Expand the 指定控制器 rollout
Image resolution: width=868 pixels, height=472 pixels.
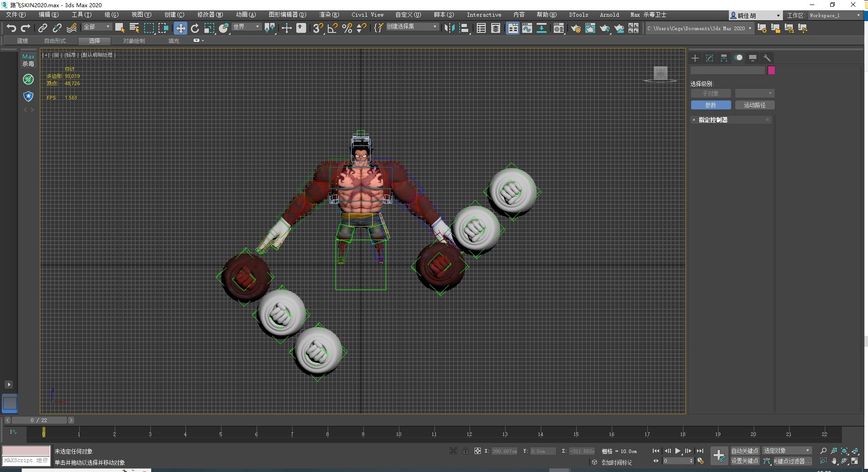[732, 120]
